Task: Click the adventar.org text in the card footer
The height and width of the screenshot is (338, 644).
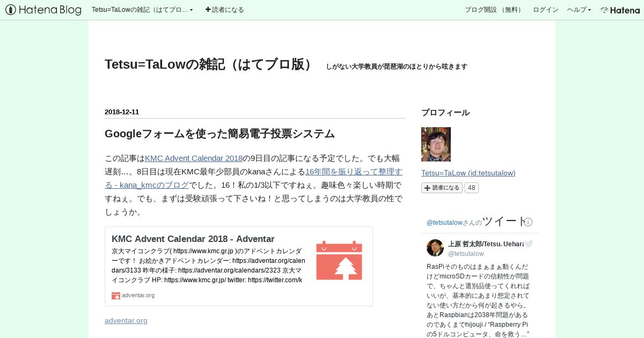Action: click(138, 295)
